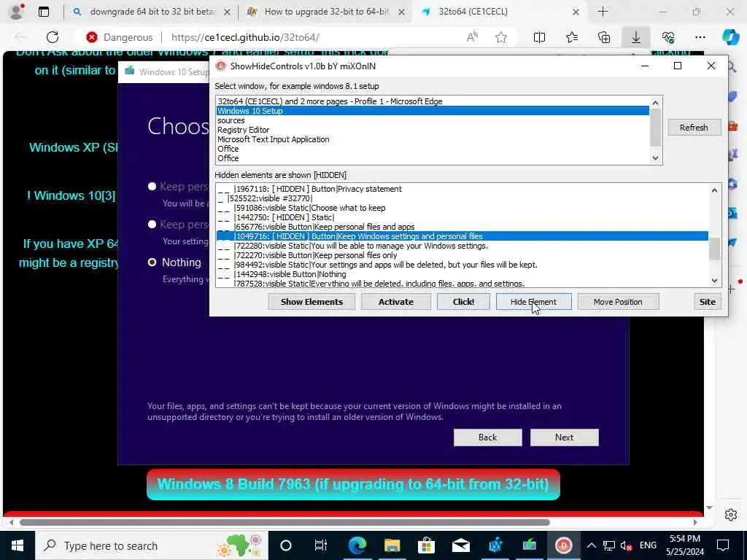747x560 pixels.
Task: Select Microsoft Text Input Application entry
Action: tap(433, 139)
